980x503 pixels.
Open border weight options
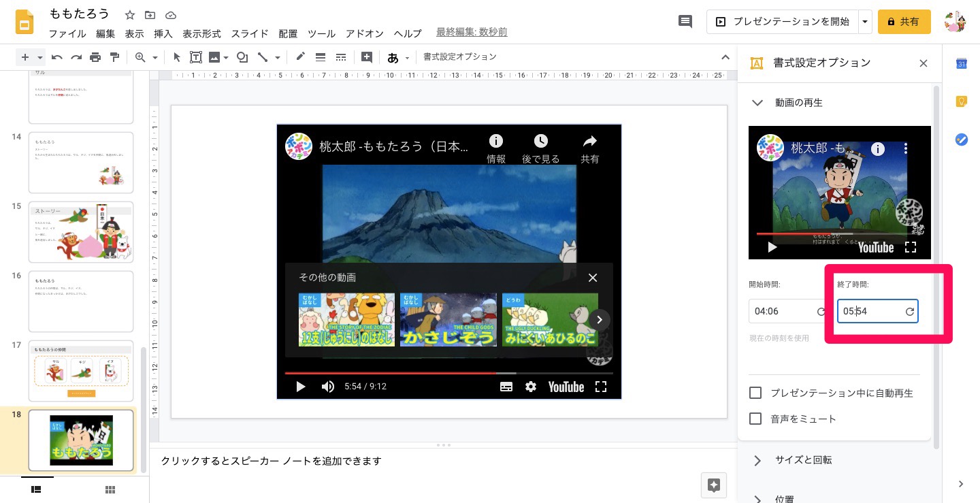[x=321, y=57]
